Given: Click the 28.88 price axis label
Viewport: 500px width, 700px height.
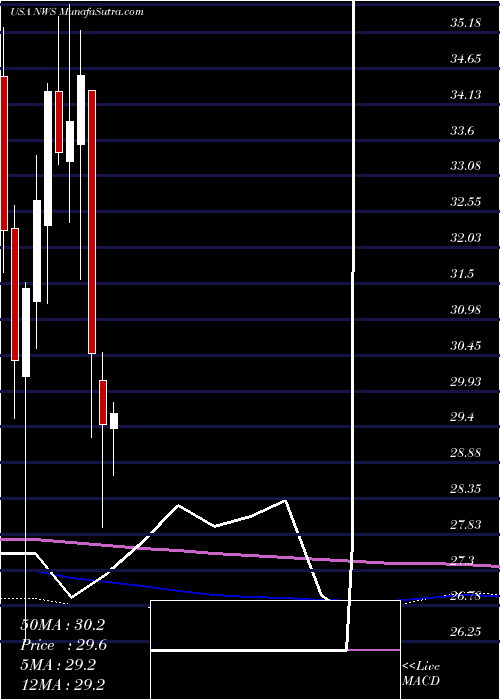Looking at the screenshot, I should [x=465, y=453].
